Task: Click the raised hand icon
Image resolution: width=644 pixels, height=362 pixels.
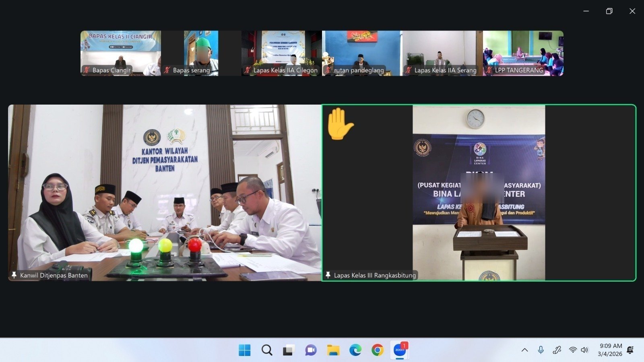Action: click(340, 124)
